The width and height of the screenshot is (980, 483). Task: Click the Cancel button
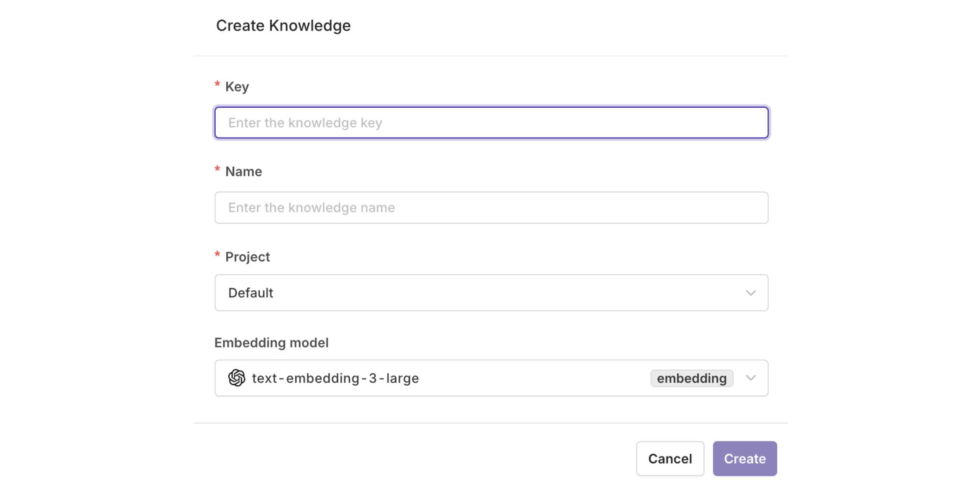pyautogui.click(x=670, y=458)
